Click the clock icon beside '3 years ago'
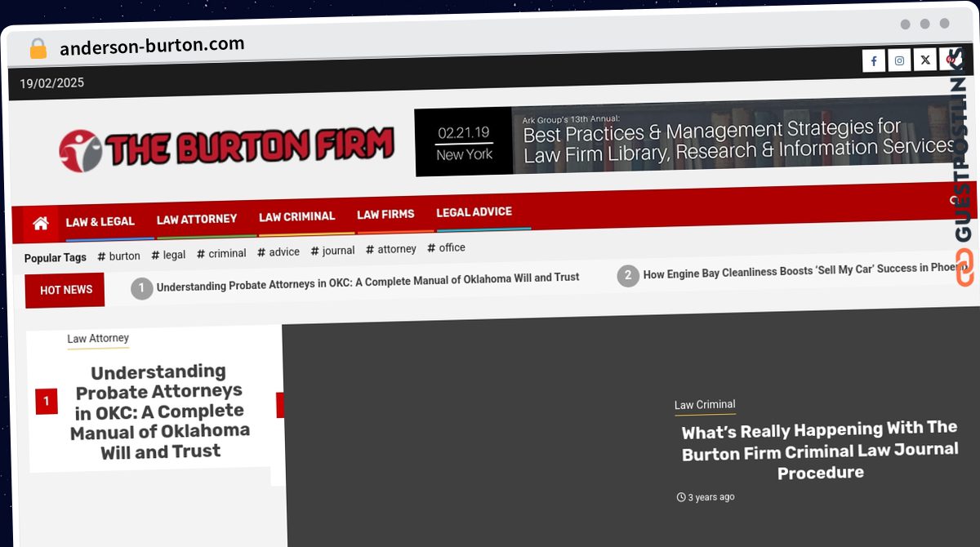Viewport: 980px width, 547px height. [681, 497]
